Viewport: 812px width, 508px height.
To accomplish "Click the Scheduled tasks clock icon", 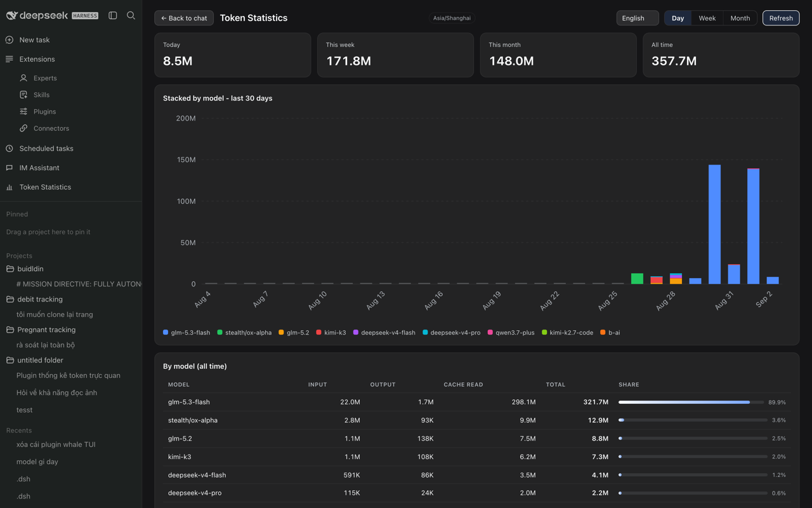I will (x=10, y=149).
